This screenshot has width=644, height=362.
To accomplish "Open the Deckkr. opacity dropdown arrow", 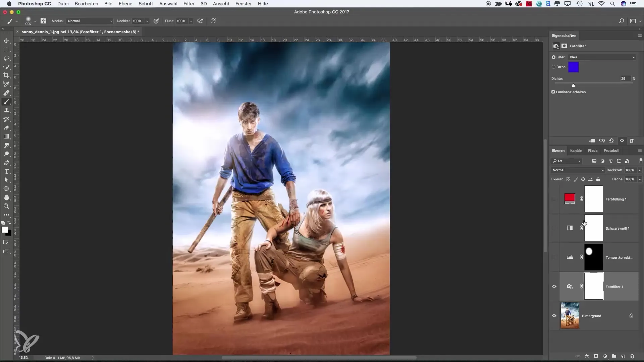I will point(147,21).
